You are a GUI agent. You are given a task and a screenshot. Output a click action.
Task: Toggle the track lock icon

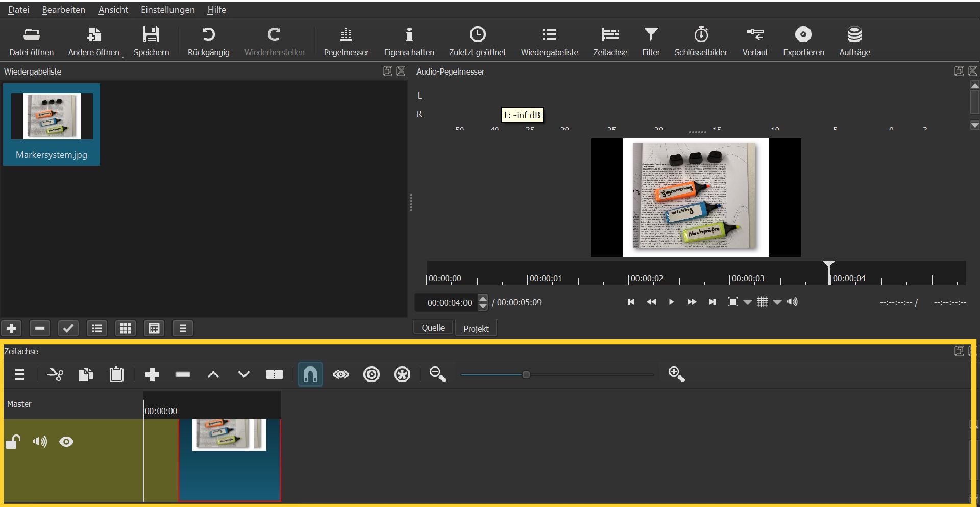(x=13, y=442)
